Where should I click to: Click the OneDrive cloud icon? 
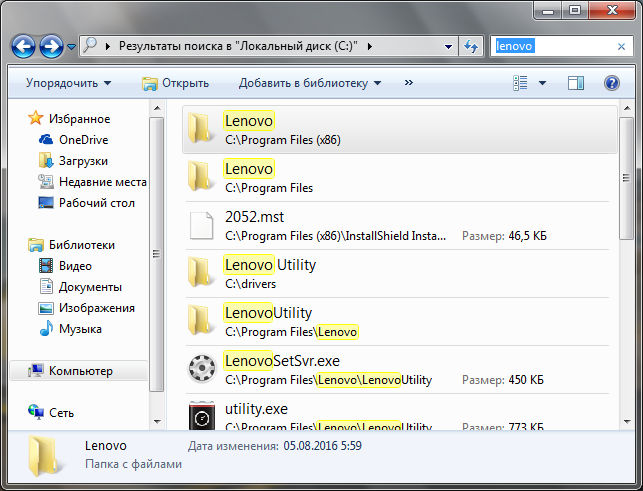[x=46, y=140]
